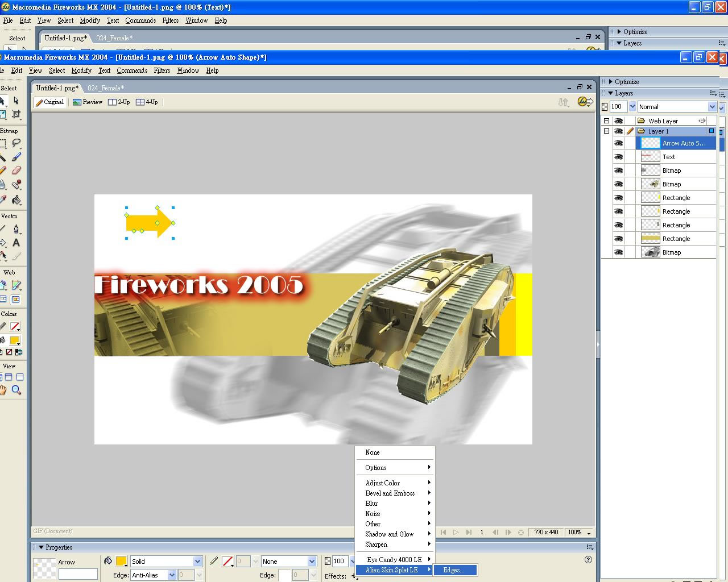Select the Subselection tool in the Select section
The image size is (728, 582).
pos(16,101)
